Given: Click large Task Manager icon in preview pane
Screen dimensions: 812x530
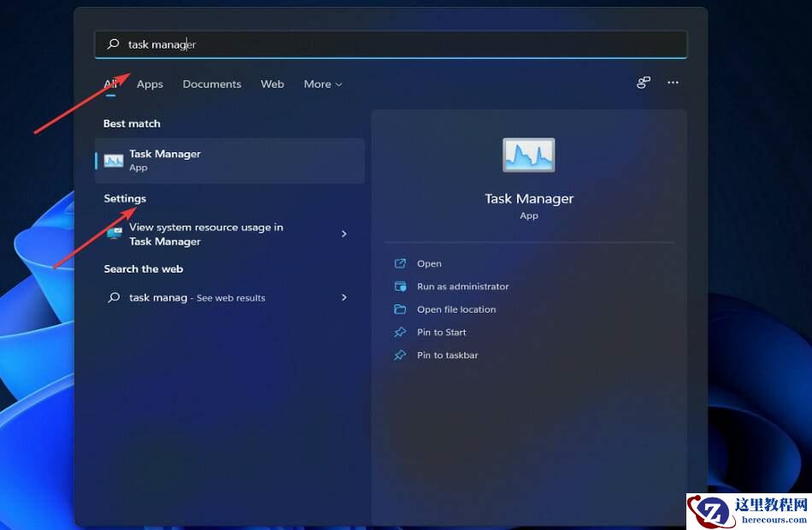Looking at the screenshot, I should [x=529, y=155].
